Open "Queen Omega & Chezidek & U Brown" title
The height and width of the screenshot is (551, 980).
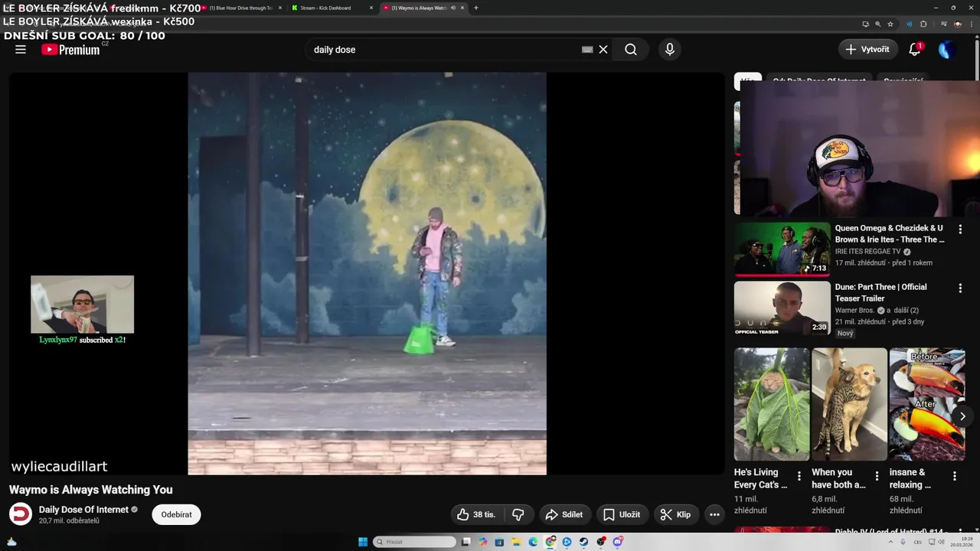890,233
